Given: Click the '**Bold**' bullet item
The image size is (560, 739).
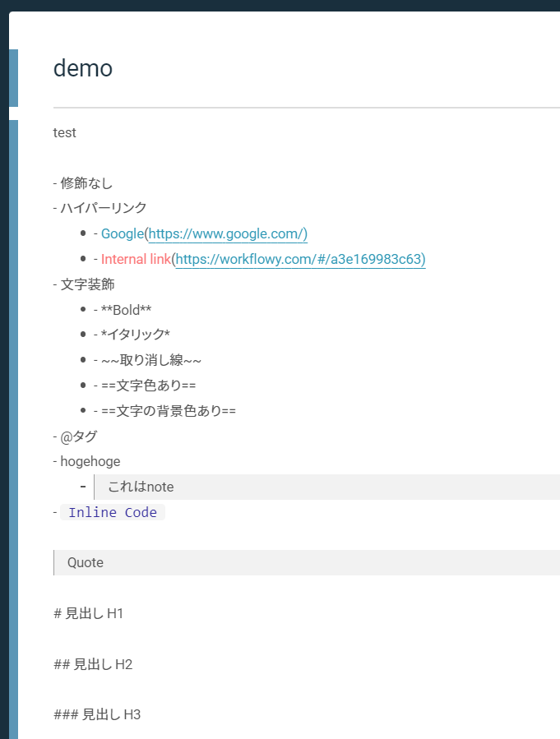Looking at the screenshot, I should pos(123,310).
